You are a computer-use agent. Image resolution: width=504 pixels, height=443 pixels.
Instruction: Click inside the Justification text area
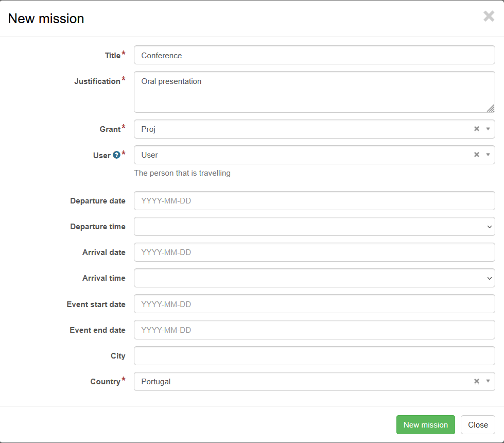[x=309, y=93]
